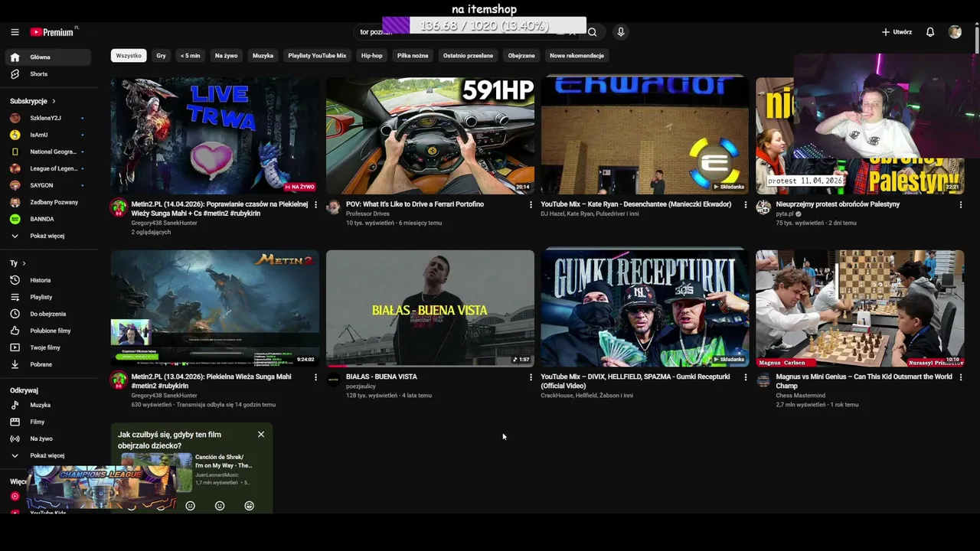Select the Na żywo filter chip
This screenshot has height=551, width=980.
(226, 56)
